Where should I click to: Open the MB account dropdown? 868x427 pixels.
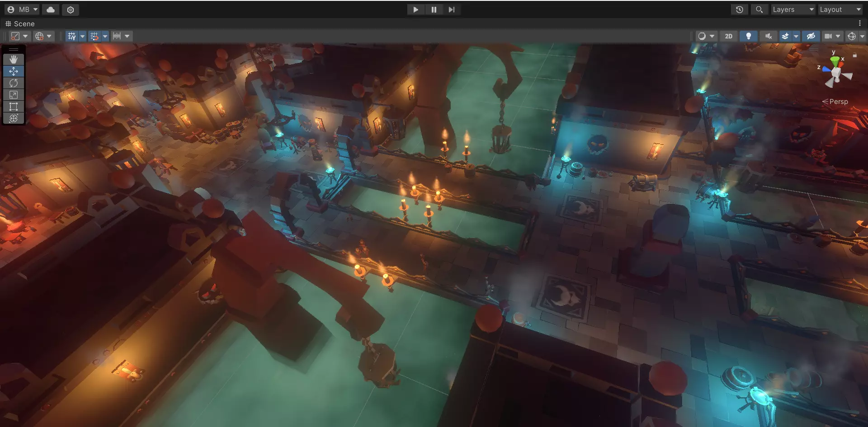(x=23, y=9)
